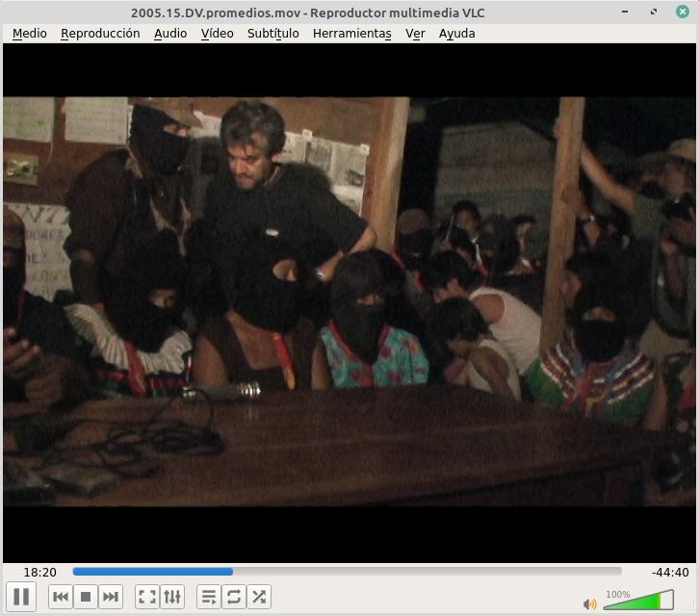Seek within the blue progress bar
Image resolution: width=699 pixels, height=616 pixels.
pos(152,572)
